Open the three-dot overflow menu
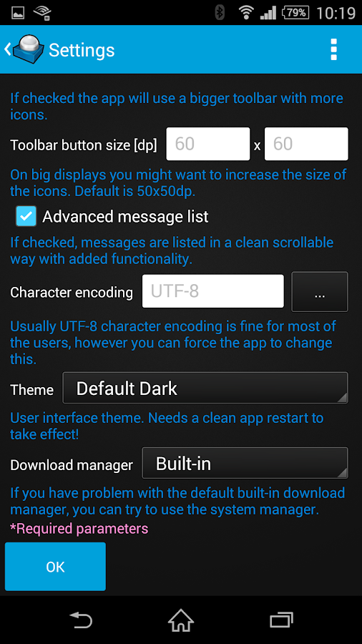 pyautogui.click(x=333, y=49)
